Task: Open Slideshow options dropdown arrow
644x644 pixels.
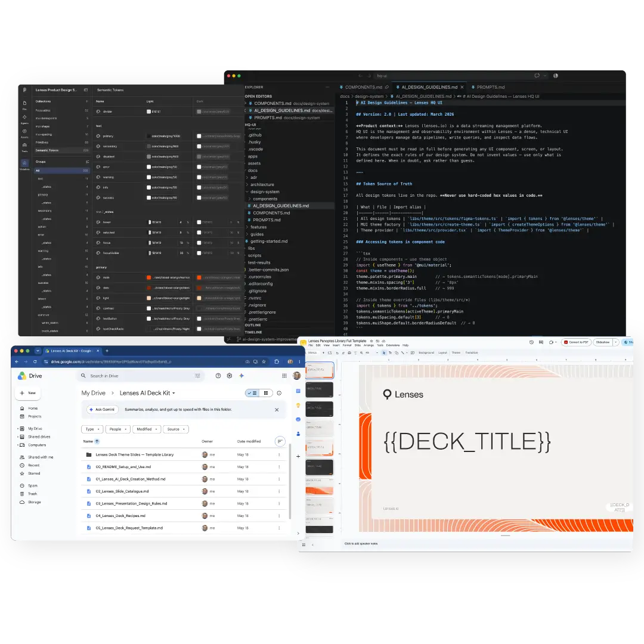Action: click(x=615, y=342)
